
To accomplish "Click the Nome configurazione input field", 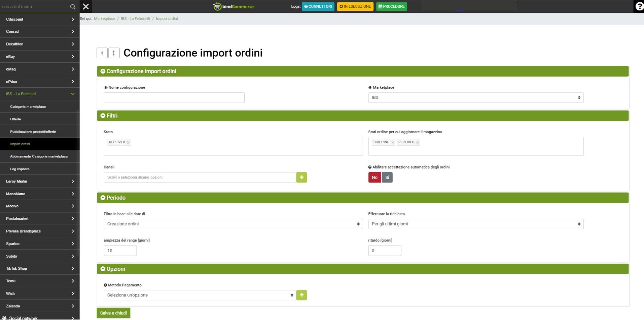I will click(x=174, y=98).
